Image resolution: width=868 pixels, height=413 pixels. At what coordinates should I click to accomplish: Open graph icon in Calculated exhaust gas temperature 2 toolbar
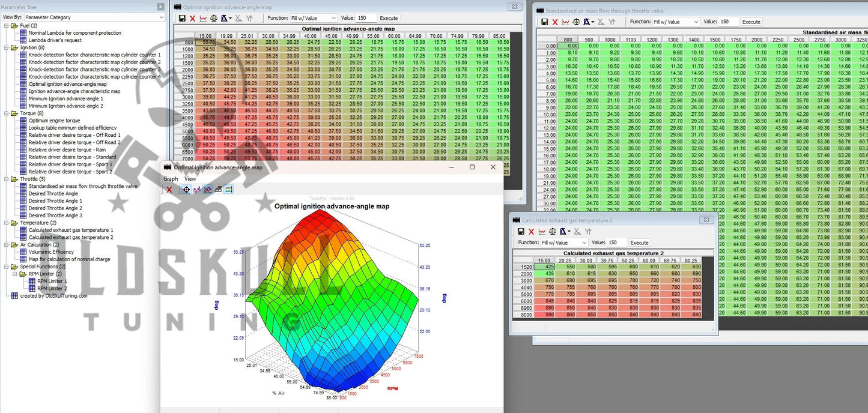(542, 231)
